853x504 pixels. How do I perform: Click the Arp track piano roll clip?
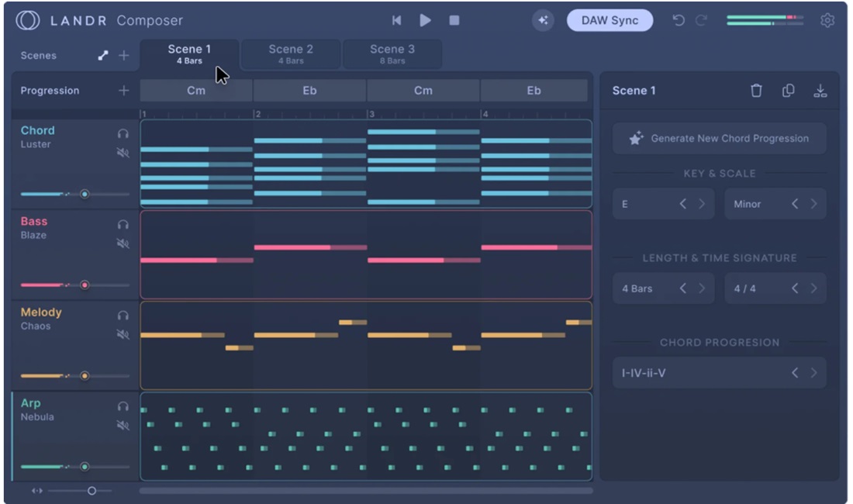366,436
